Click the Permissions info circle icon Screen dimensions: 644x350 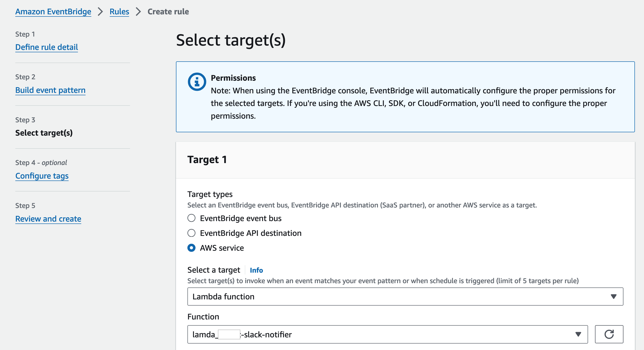click(x=197, y=82)
